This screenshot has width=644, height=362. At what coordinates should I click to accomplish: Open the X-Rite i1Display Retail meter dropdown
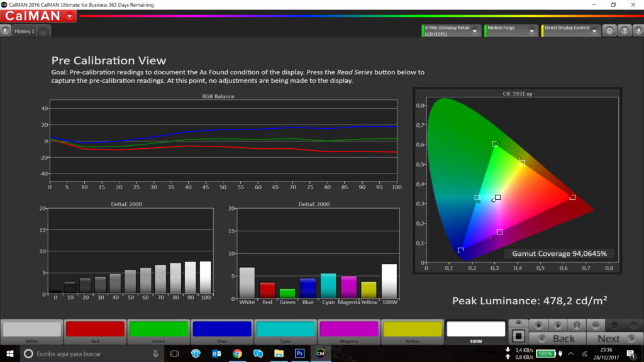[475, 30]
